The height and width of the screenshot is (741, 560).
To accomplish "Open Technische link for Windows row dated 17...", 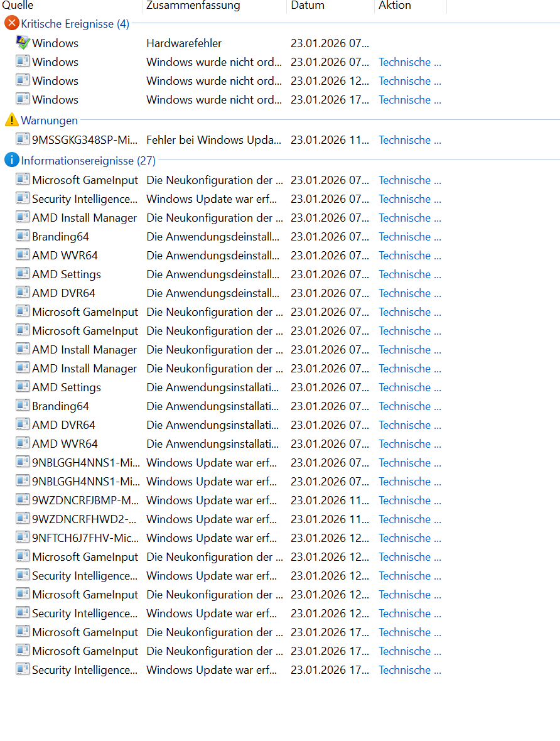I will pos(410,100).
